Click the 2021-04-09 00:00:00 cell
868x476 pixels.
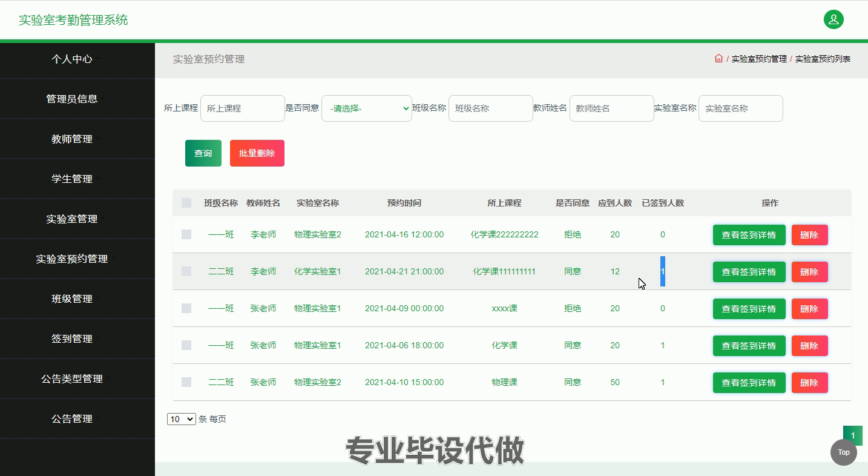coord(404,308)
